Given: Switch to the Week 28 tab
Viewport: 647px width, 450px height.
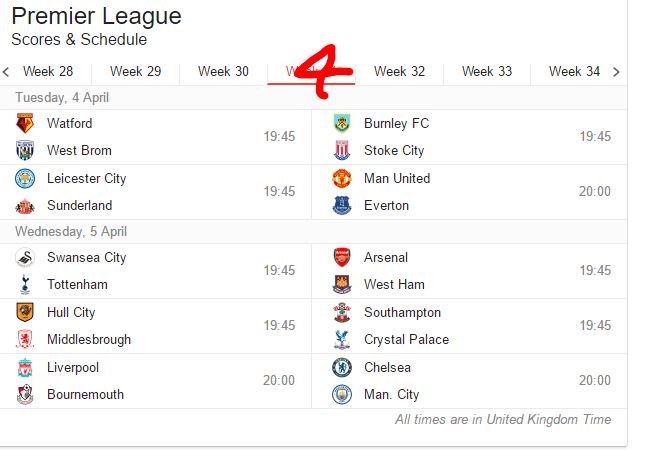Looking at the screenshot, I should (48, 71).
